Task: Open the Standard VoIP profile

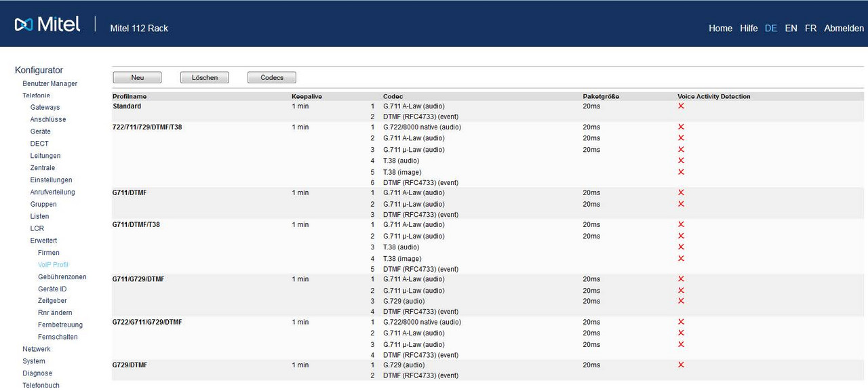Action: click(127, 106)
